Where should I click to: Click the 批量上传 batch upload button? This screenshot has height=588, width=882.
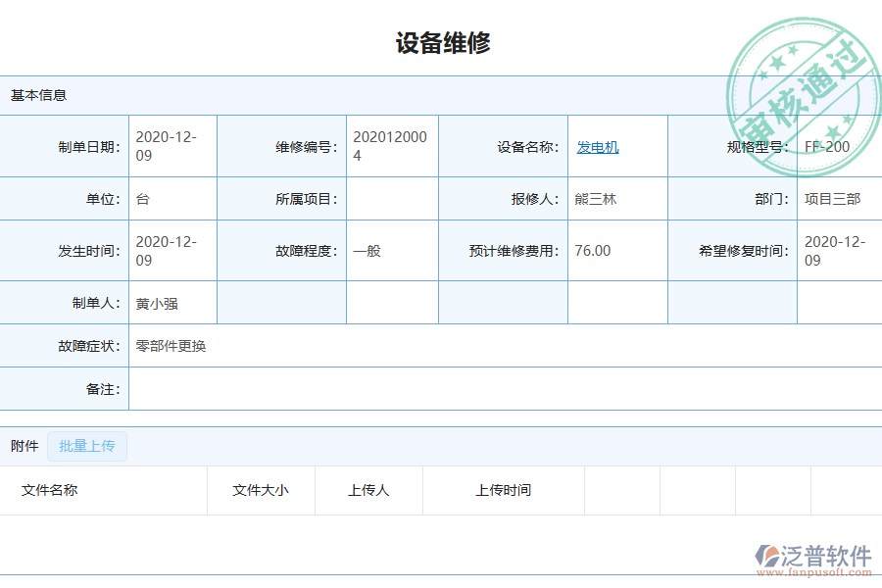point(86,446)
